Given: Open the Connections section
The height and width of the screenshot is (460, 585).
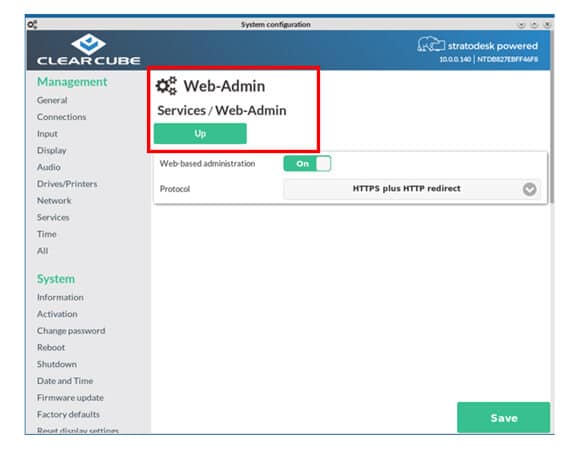Looking at the screenshot, I should pyautogui.click(x=62, y=117).
